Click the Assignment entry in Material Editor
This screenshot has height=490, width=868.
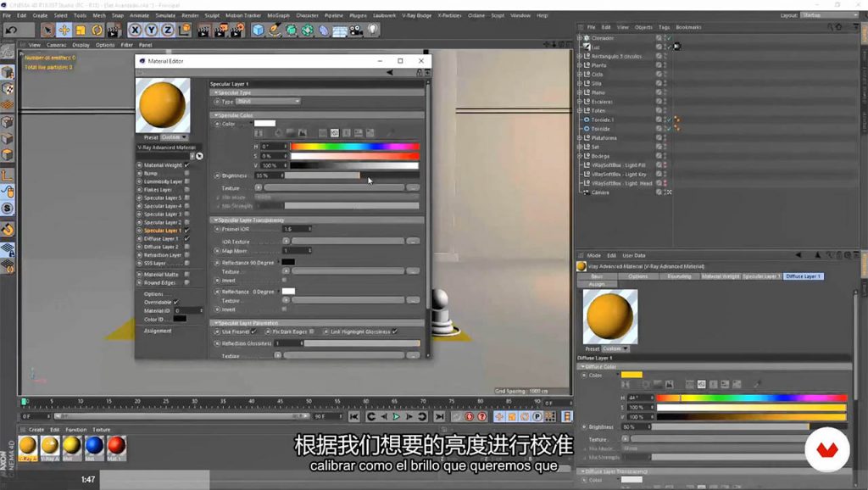[158, 331]
